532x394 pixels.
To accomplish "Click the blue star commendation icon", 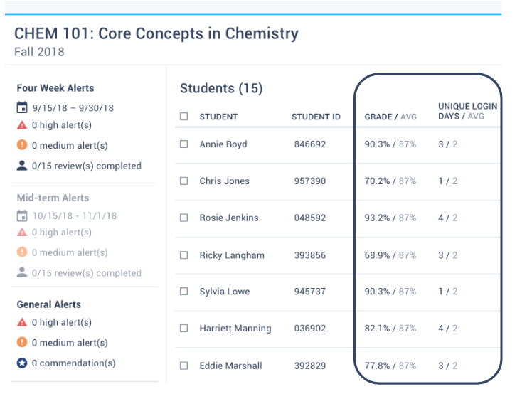I will [22, 363].
